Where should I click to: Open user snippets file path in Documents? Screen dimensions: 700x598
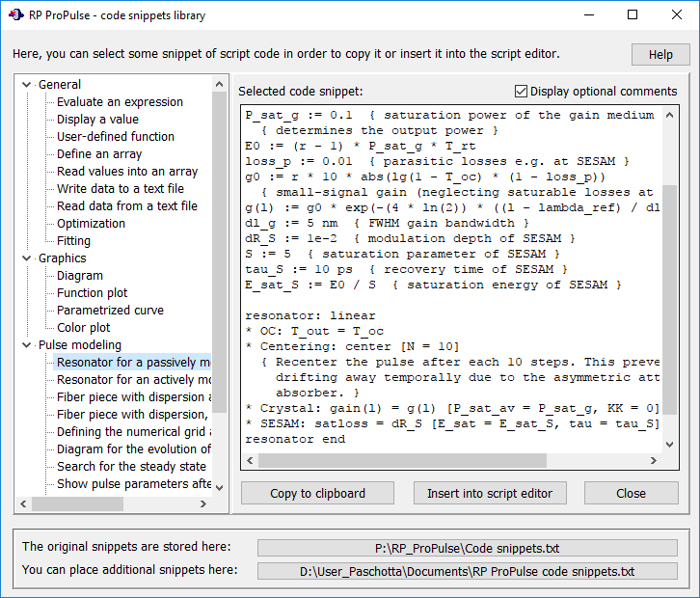click(467, 571)
